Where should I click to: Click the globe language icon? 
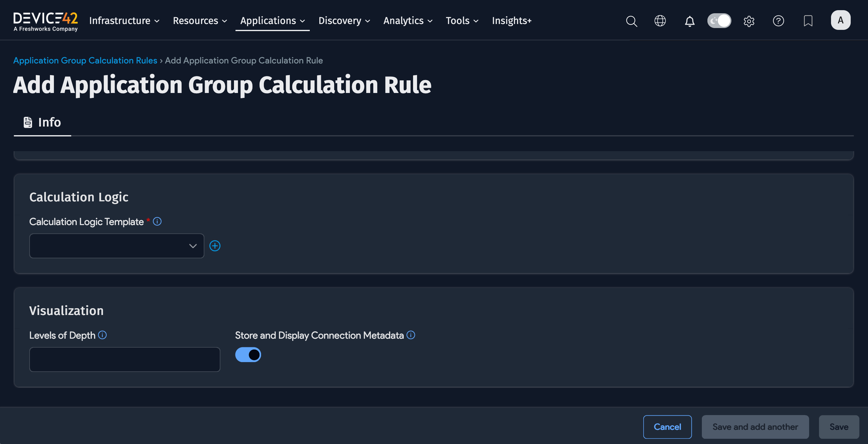coord(660,21)
